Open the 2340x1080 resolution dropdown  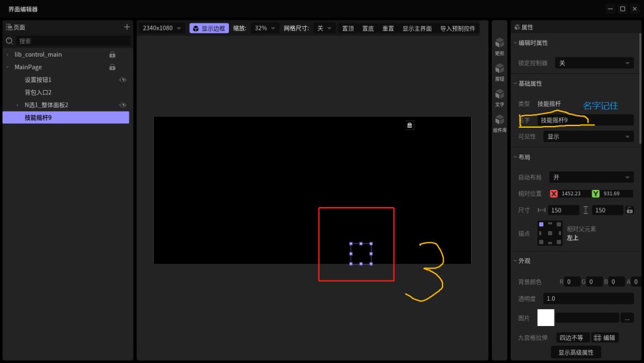162,28
